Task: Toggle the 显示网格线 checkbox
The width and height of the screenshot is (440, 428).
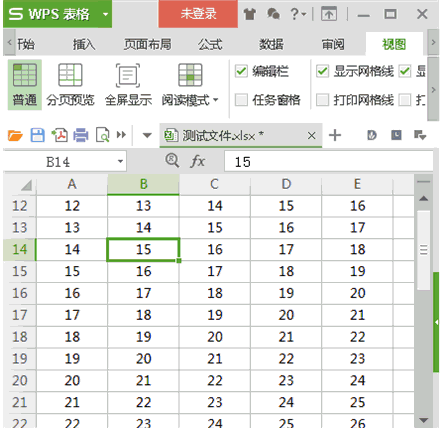Action: pos(322,71)
